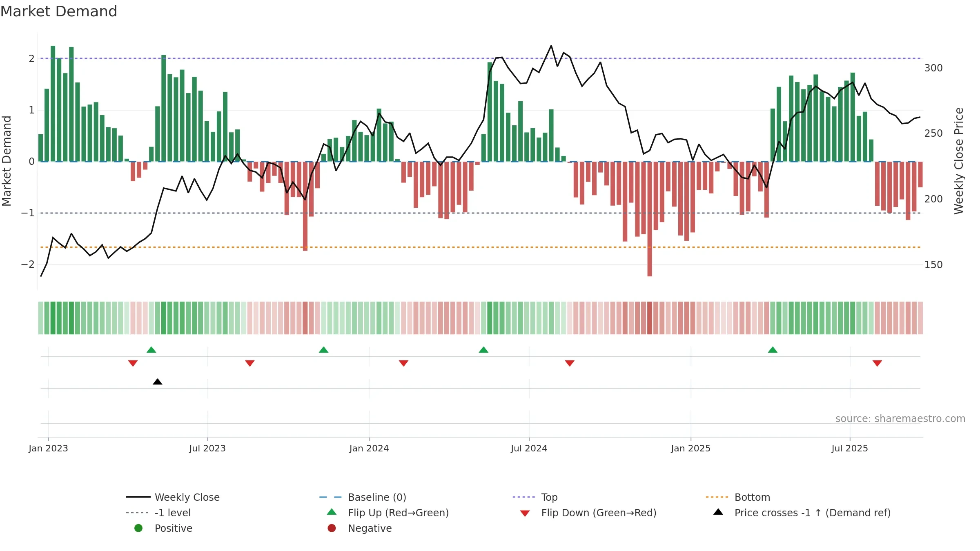Click the first green flip-up marker near May 2023

pyautogui.click(x=151, y=350)
